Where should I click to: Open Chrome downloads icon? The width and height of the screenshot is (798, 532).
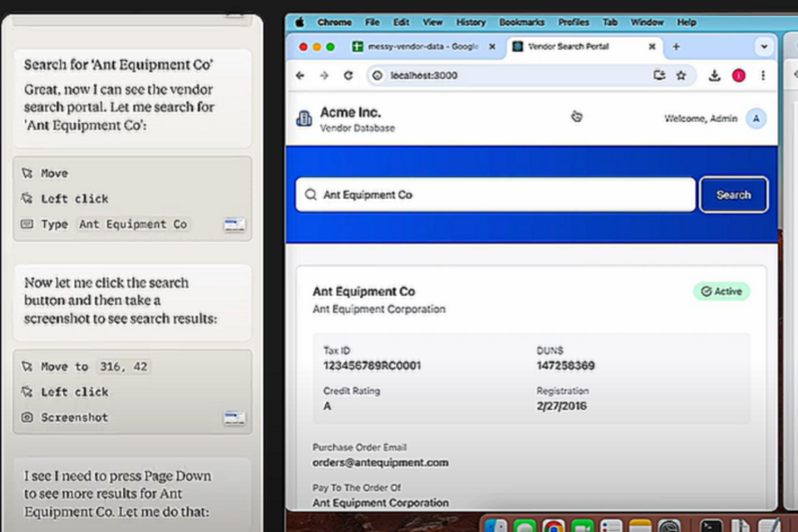[714, 76]
